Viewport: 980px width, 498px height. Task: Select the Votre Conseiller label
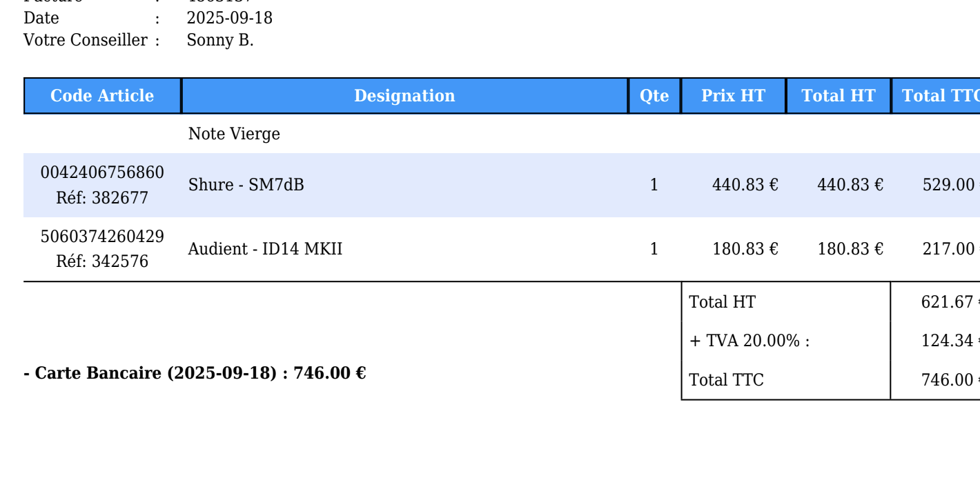pyautogui.click(x=86, y=40)
